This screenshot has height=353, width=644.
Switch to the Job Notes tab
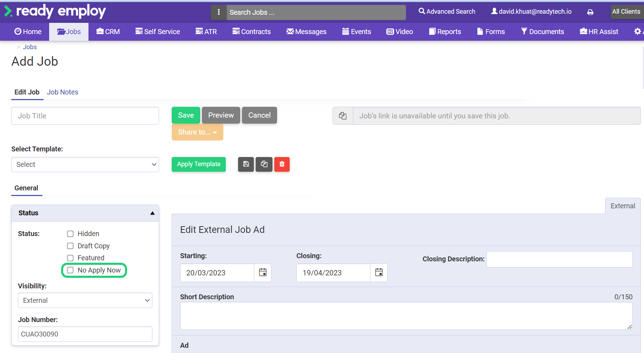point(63,92)
